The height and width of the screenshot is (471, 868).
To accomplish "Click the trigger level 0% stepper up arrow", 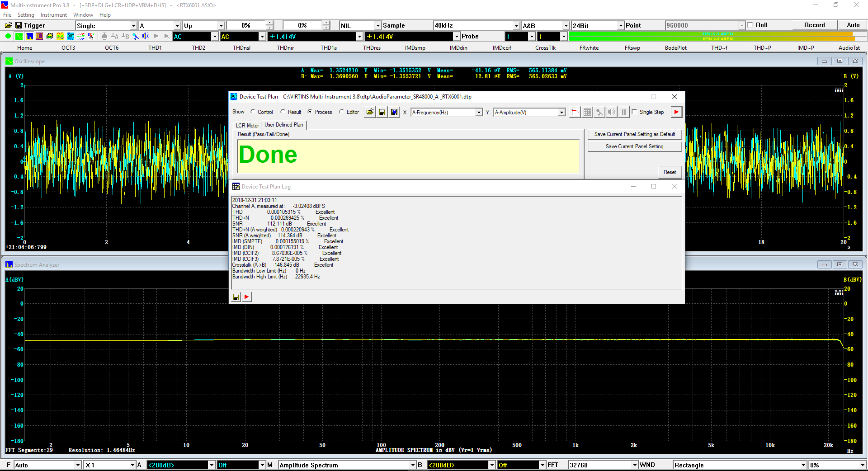I will coord(269,23).
